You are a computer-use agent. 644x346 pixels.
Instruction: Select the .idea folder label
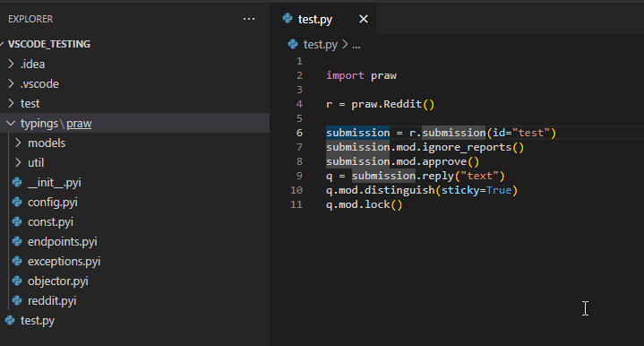(32, 65)
